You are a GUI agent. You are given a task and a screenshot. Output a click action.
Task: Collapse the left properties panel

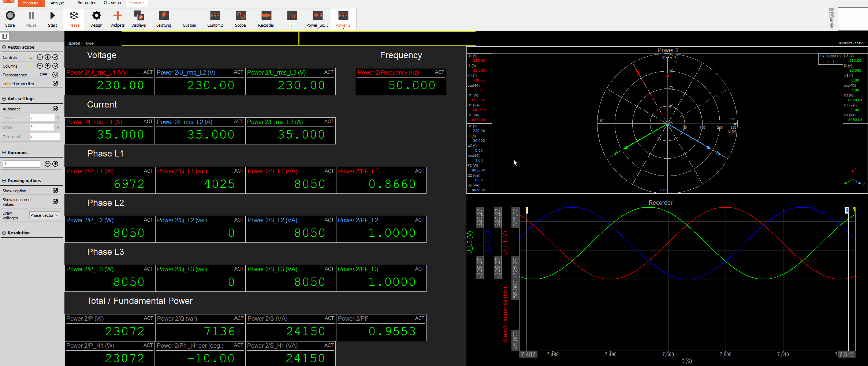tap(4, 36)
